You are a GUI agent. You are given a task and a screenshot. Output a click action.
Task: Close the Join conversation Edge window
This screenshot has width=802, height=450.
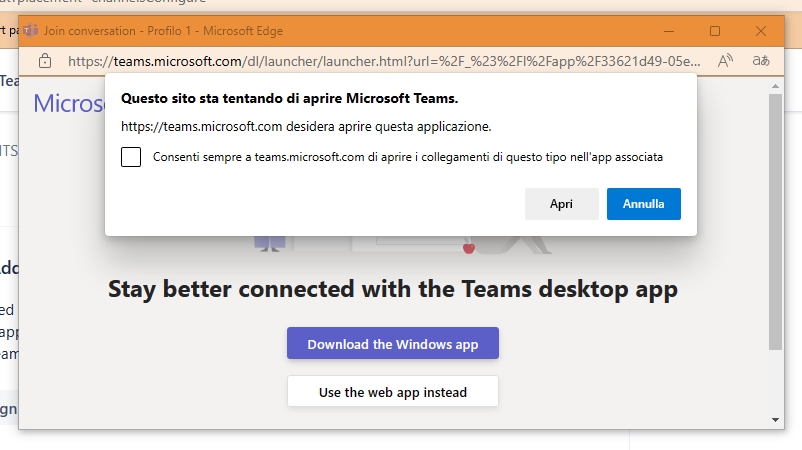point(761,31)
